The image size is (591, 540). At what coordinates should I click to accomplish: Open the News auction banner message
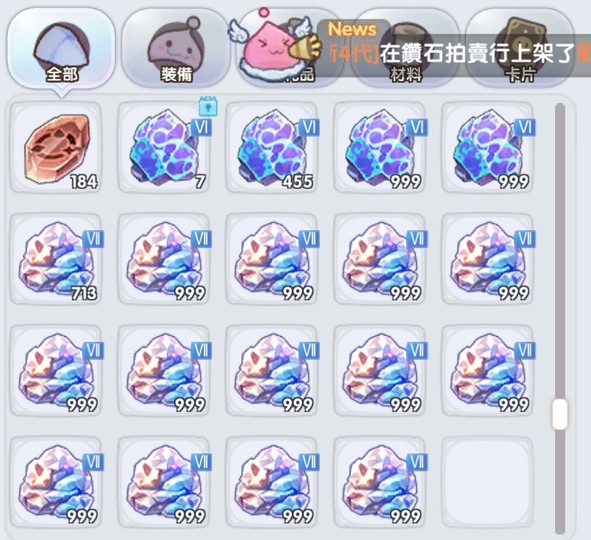click(x=454, y=48)
